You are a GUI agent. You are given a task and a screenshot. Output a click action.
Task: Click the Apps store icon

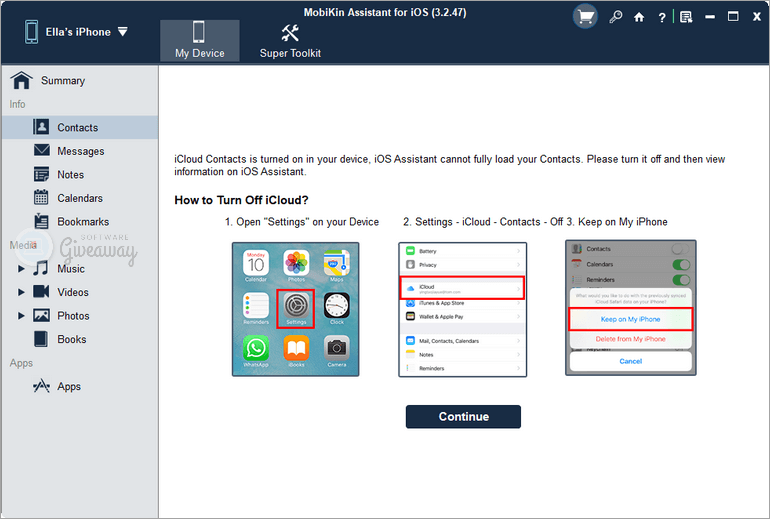(41, 386)
